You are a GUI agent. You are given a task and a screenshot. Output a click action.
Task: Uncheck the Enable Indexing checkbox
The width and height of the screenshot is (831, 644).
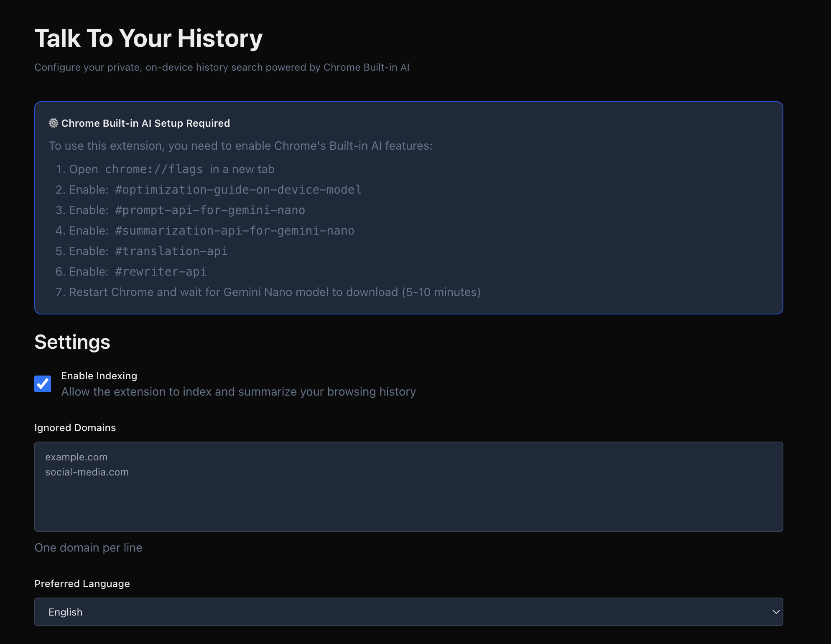pos(43,384)
